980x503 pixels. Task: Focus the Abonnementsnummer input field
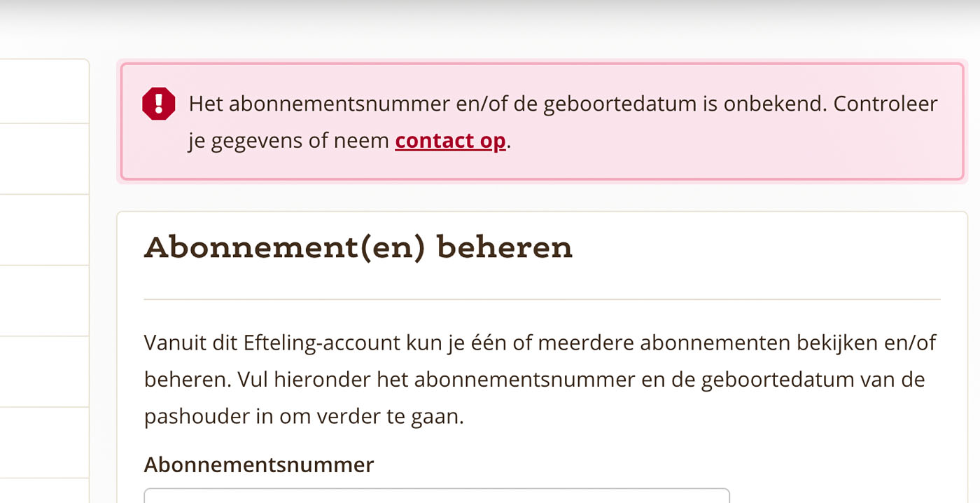pyautogui.click(x=437, y=495)
